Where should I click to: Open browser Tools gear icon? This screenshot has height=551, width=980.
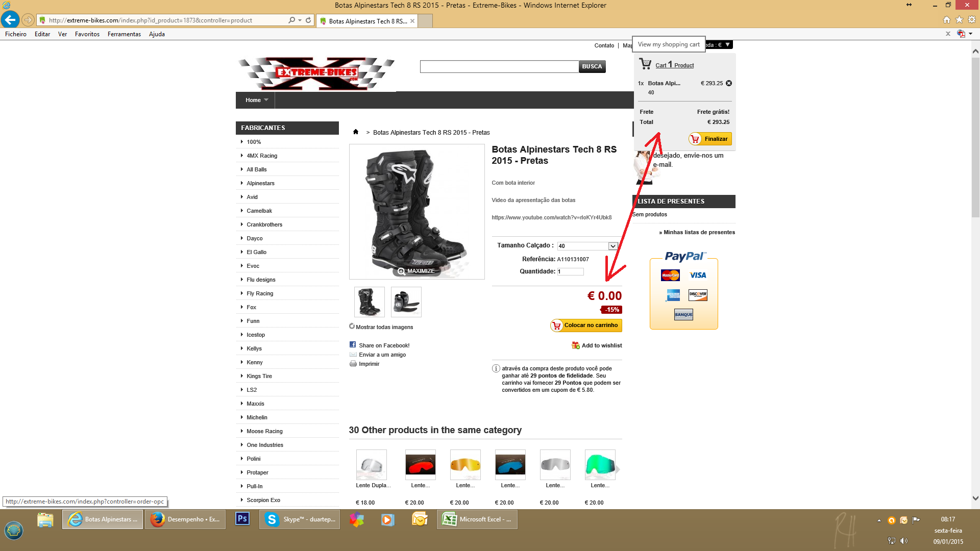pos(972,20)
